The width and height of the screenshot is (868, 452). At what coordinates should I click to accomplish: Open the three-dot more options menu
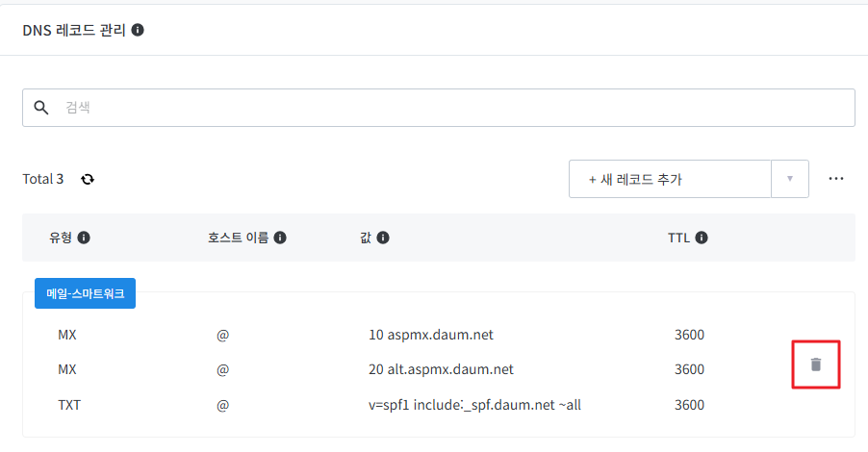(x=835, y=179)
